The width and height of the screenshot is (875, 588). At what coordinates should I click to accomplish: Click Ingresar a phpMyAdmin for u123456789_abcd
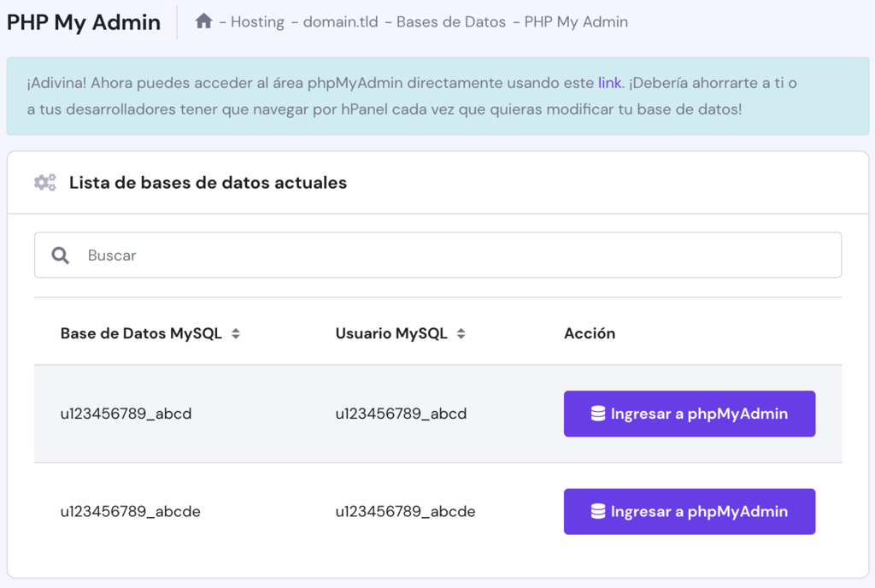pyautogui.click(x=689, y=413)
